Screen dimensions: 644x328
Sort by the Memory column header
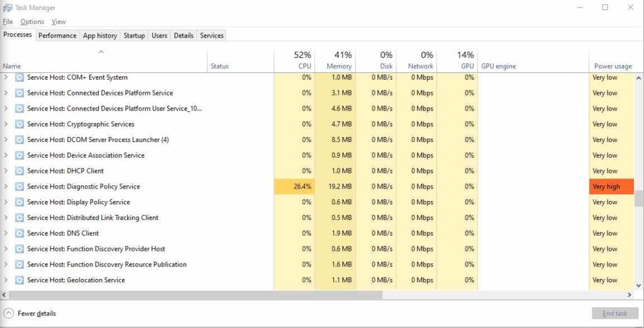pos(335,60)
